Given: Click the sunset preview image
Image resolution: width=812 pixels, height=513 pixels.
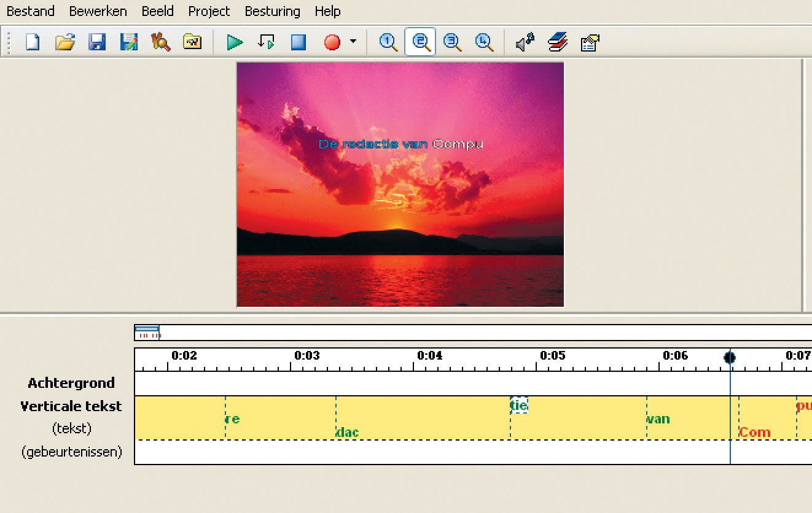Looking at the screenshot, I should 400,184.
